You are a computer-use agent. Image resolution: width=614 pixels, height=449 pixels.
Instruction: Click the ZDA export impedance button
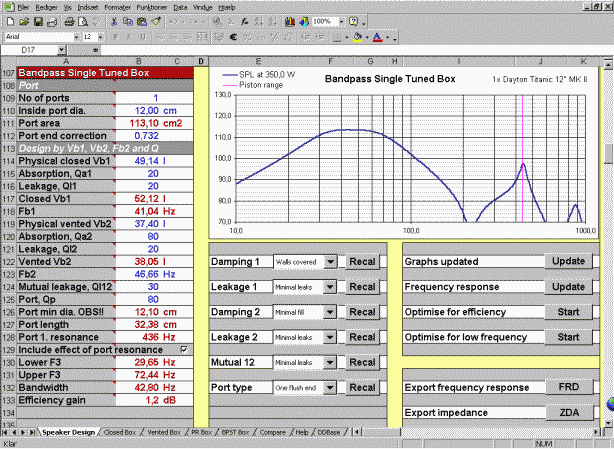pos(569,413)
